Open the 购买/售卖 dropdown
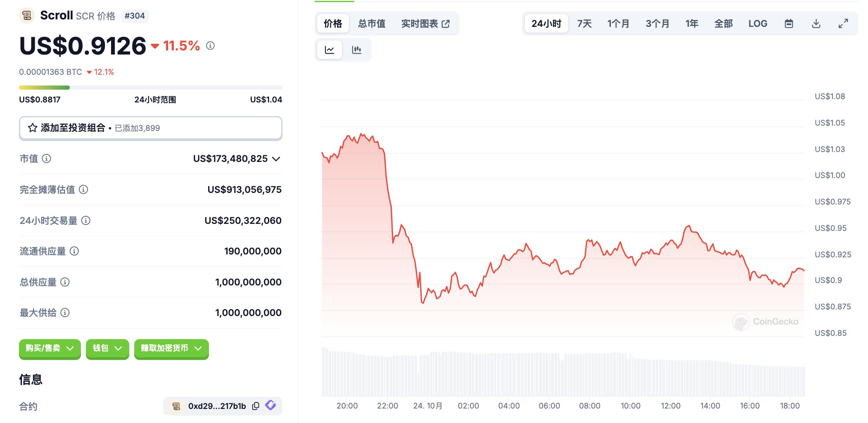 (50, 348)
